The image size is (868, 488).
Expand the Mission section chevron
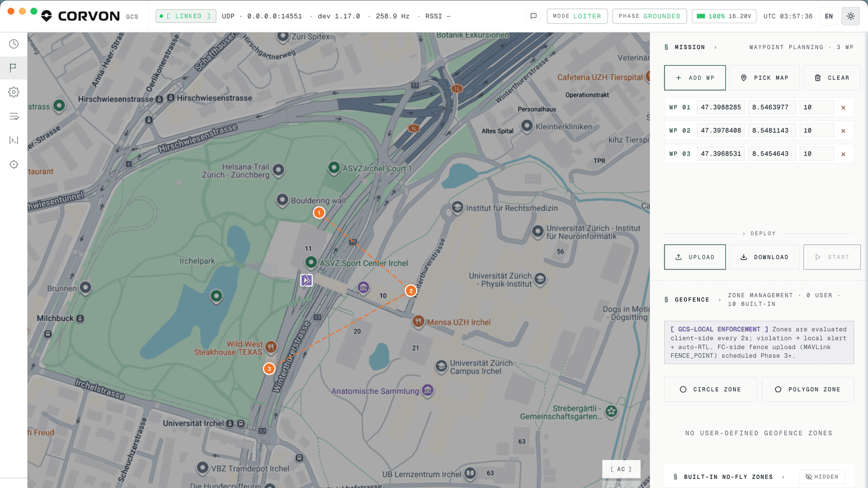tap(716, 48)
